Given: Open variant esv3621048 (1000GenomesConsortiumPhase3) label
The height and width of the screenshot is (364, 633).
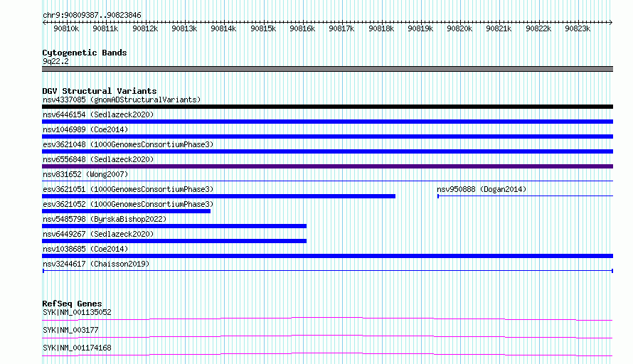Looking at the screenshot, I should pos(128,144).
